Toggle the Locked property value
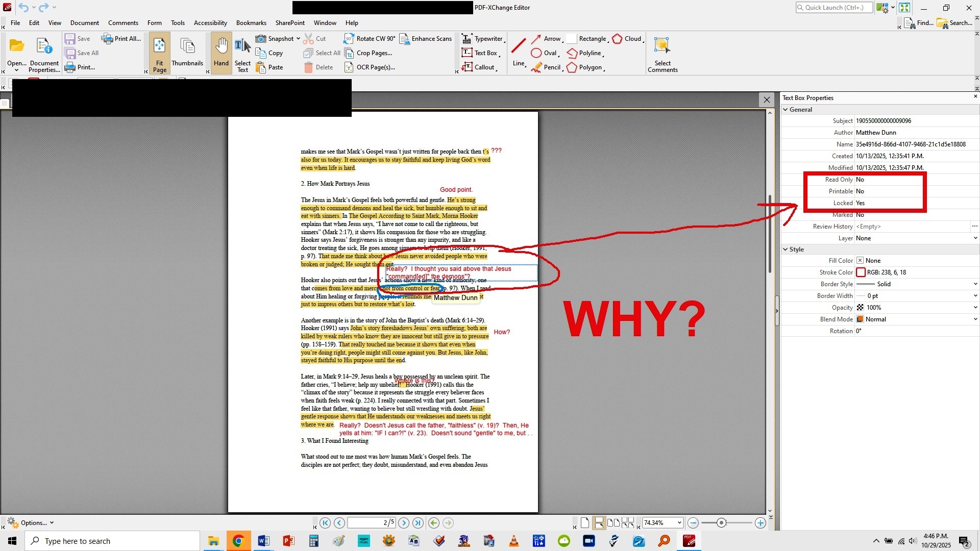Image resolution: width=980 pixels, height=551 pixels. click(x=861, y=203)
